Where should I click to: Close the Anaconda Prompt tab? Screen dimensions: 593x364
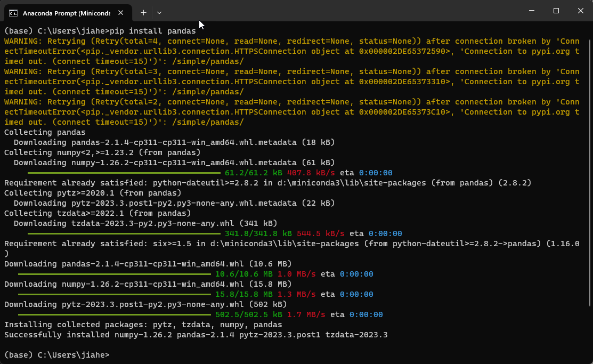point(120,13)
